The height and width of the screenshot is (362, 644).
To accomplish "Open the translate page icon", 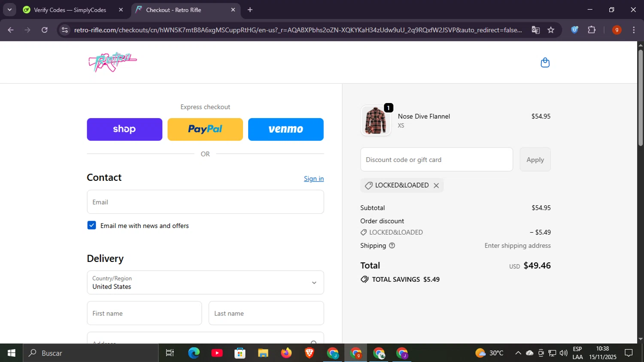I will [535, 30].
